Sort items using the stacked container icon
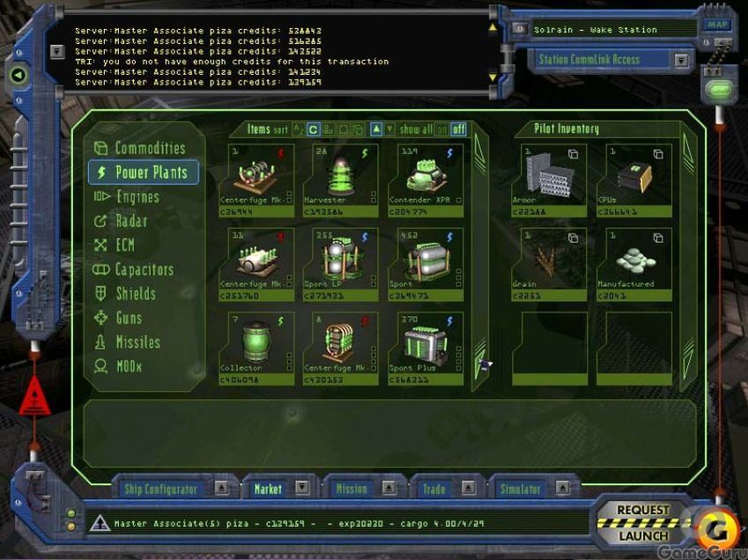 coord(358,129)
